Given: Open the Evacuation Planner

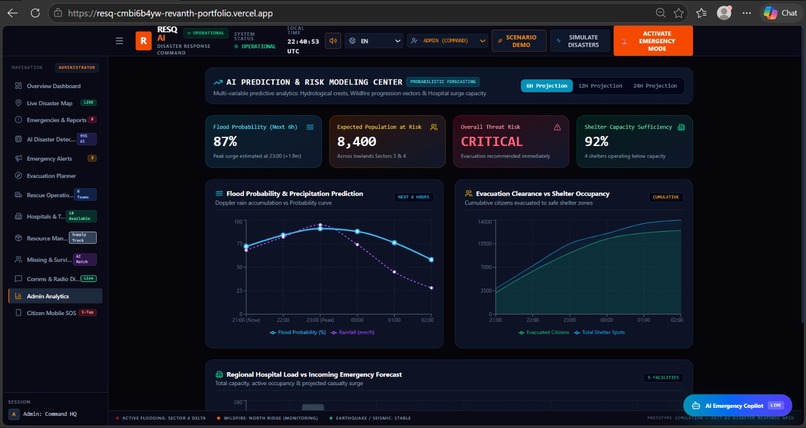Looking at the screenshot, I should coord(54,176).
